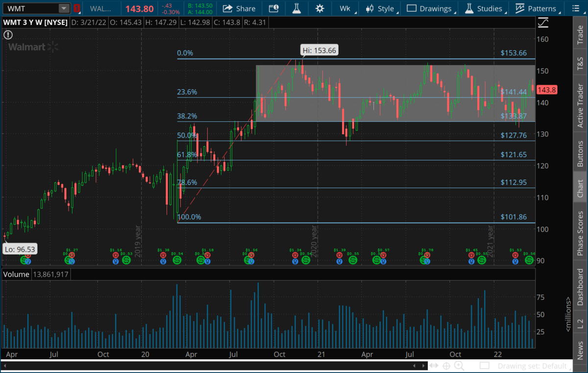The width and height of the screenshot is (588, 373).
Task: Click the $127.76 Fibonacci price label
Action: (514, 136)
